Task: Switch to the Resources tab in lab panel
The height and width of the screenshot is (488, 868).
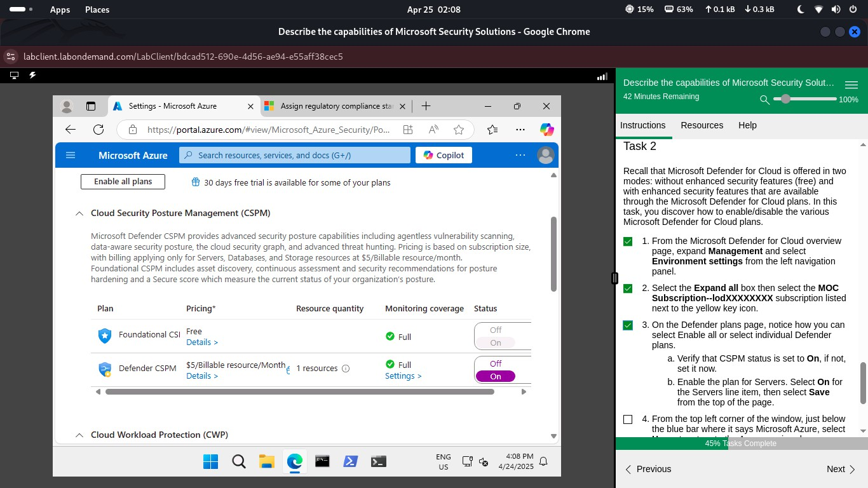Action: coord(702,125)
